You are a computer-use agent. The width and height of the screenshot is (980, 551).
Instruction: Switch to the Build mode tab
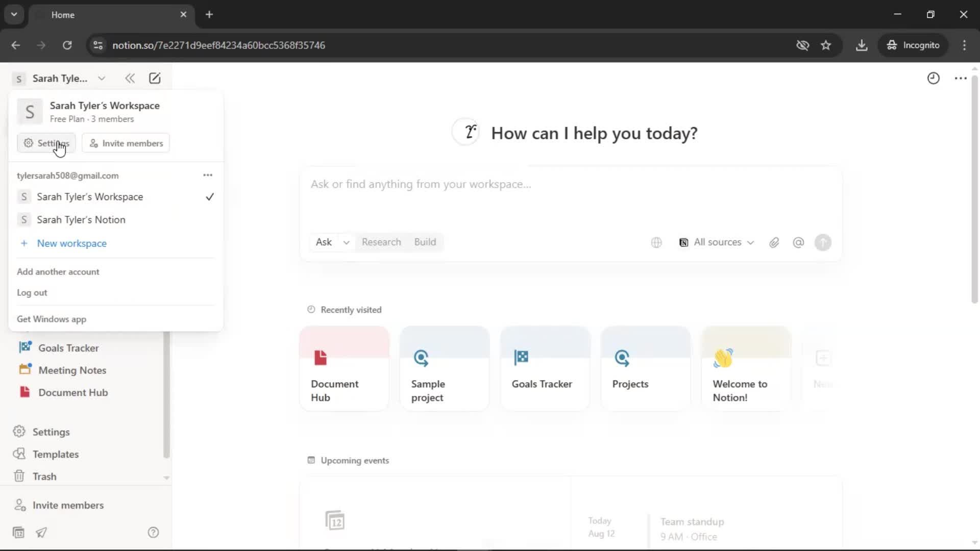[x=425, y=242]
